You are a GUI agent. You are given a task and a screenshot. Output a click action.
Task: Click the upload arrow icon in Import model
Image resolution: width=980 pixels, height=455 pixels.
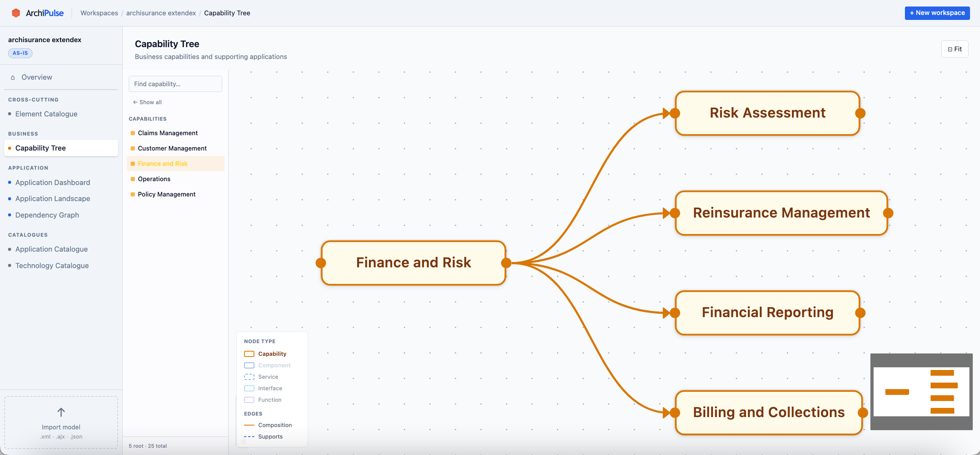[x=61, y=412]
